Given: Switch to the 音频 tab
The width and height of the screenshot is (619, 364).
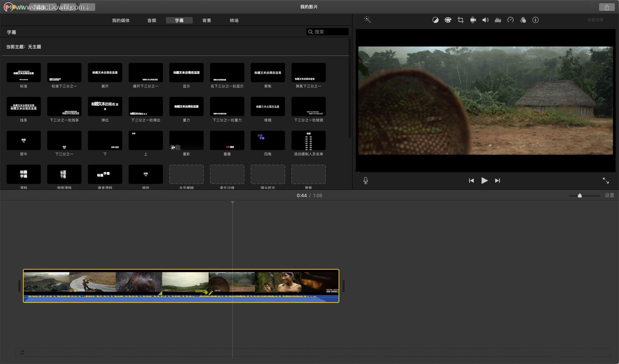Looking at the screenshot, I should (x=151, y=20).
